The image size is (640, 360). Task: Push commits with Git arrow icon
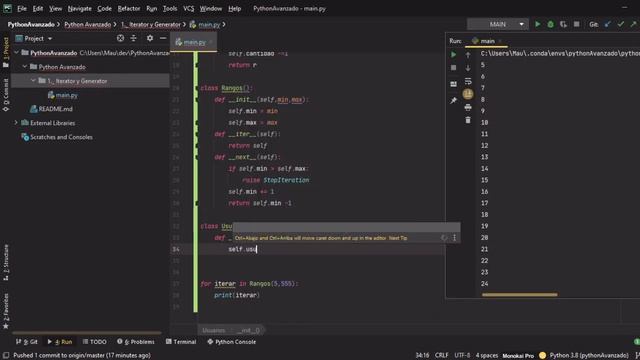click(x=633, y=24)
